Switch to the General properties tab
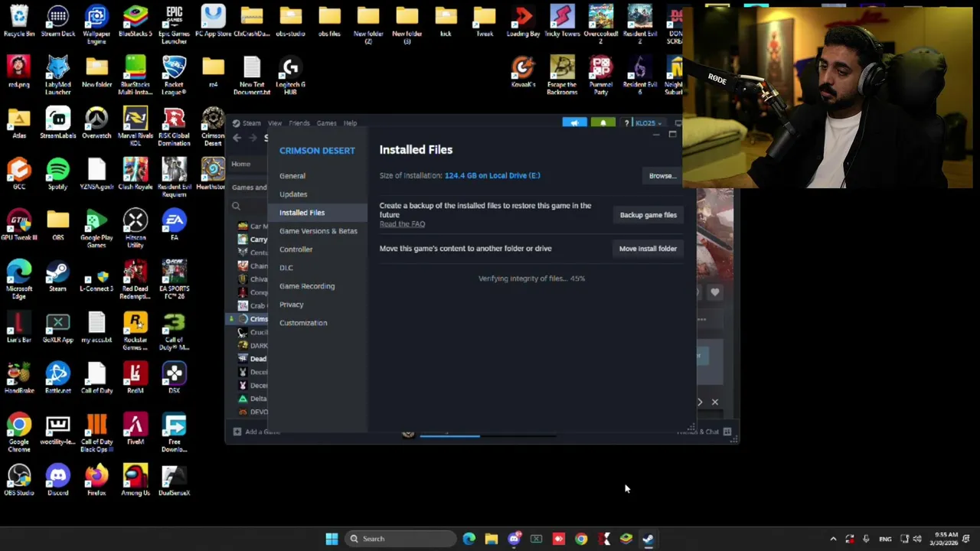The width and height of the screenshot is (980, 551). pos(318,176)
